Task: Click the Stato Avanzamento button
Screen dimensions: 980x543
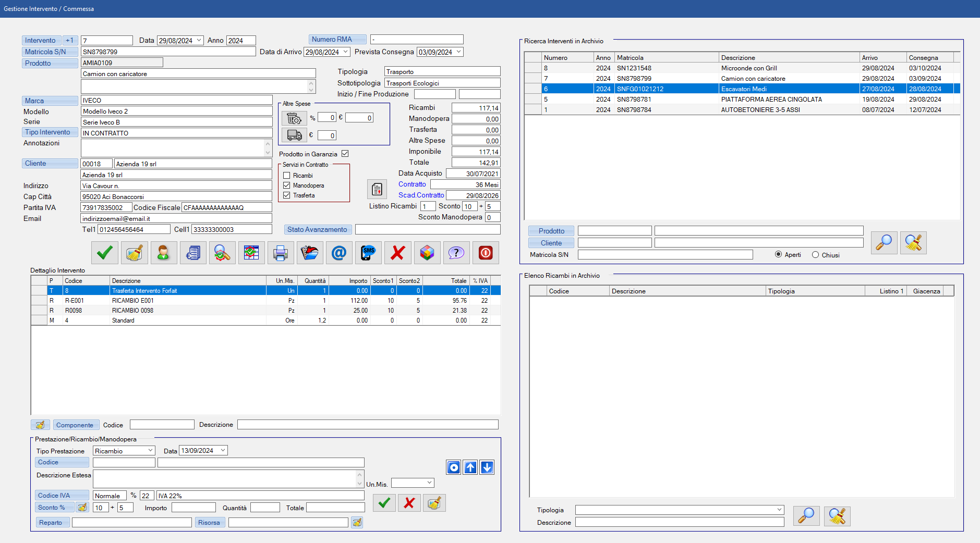Action: point(317,230)
